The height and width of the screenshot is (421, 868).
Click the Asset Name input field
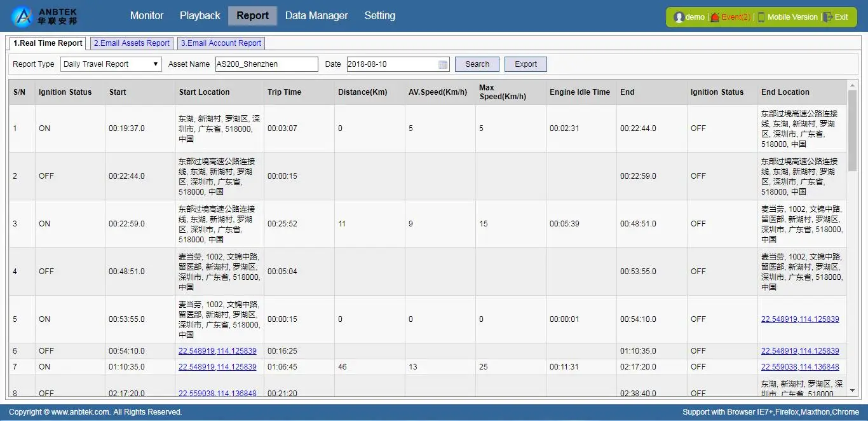tap(266, 64)
